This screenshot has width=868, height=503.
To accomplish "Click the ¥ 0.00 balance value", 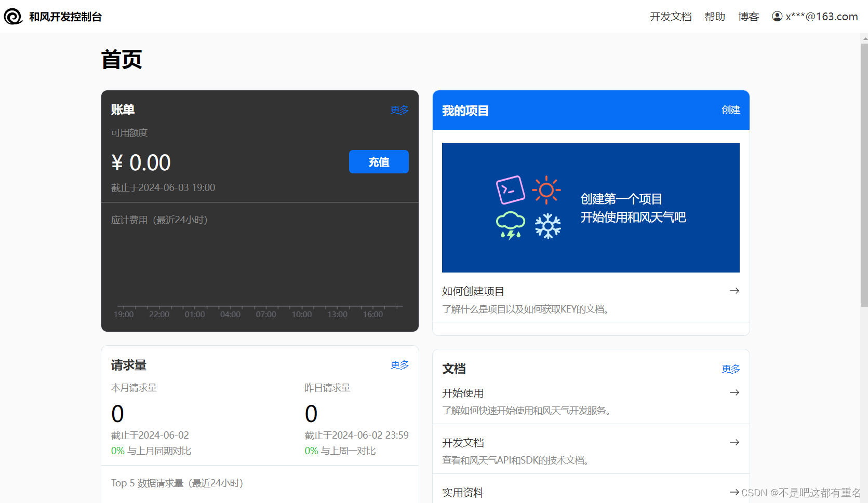I will [x=141, y=162].
